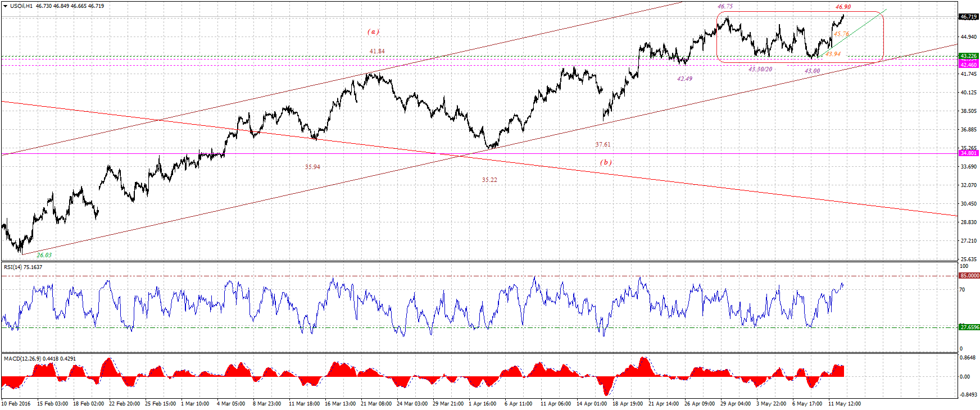Click the 35.22 low annotation

point(489,180)
